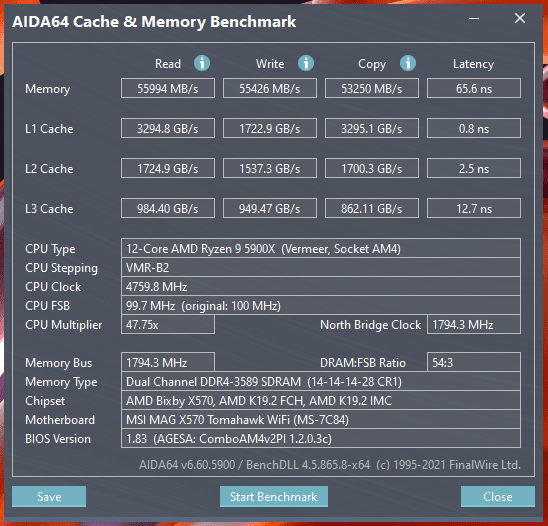The image size is (548, 526).
Task: Select the Memory Read 55994 MB/s field
Action: tap(168, 88)
